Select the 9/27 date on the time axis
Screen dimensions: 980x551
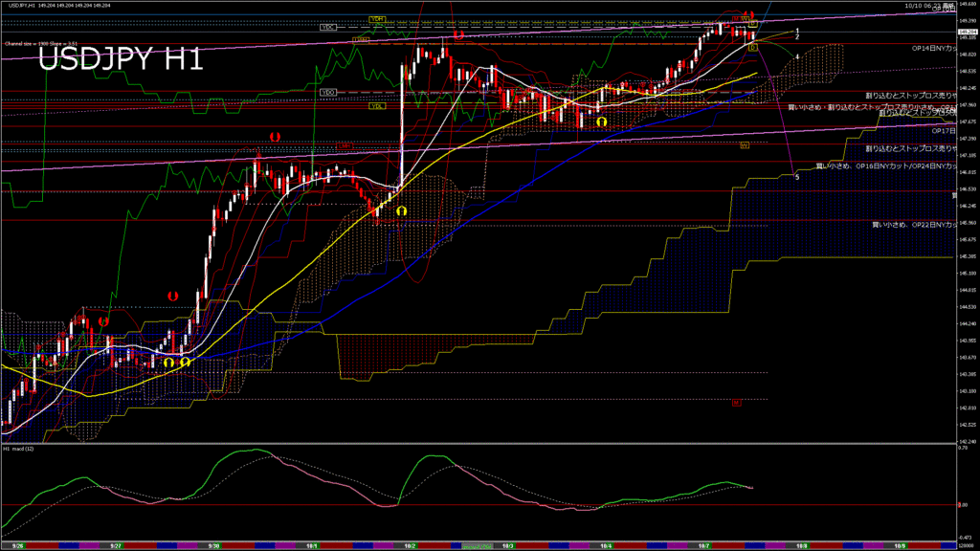(115, 546)
